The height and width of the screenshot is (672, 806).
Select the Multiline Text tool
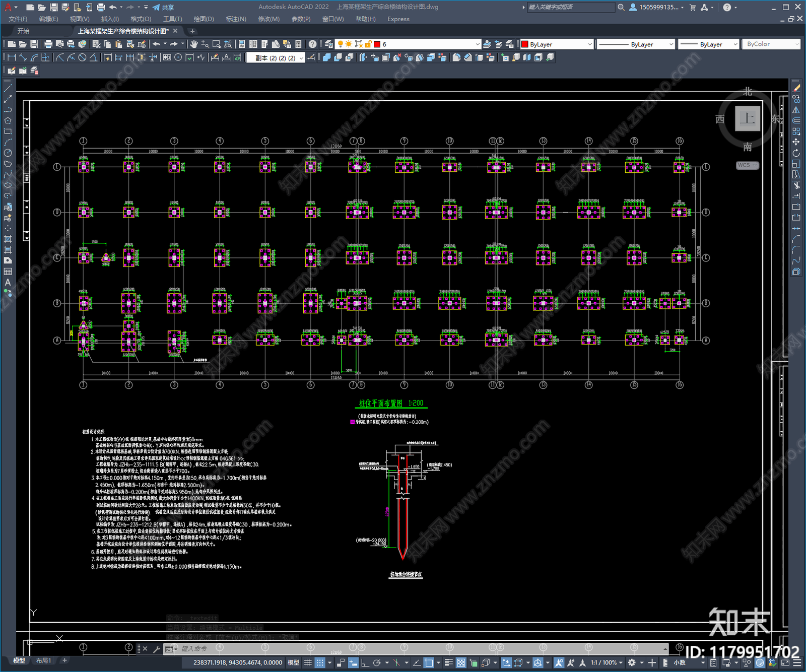click(8, 283)
